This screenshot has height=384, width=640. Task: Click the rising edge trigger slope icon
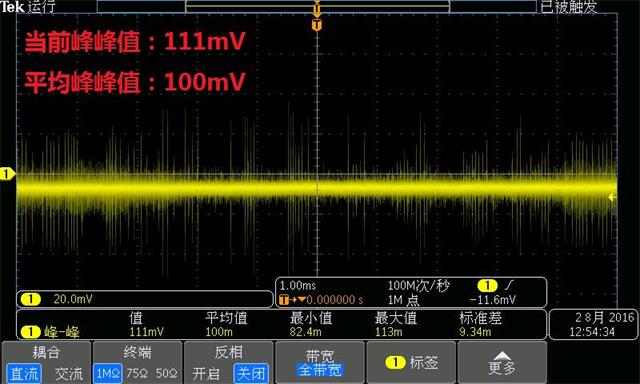click(x=509, y=285)
